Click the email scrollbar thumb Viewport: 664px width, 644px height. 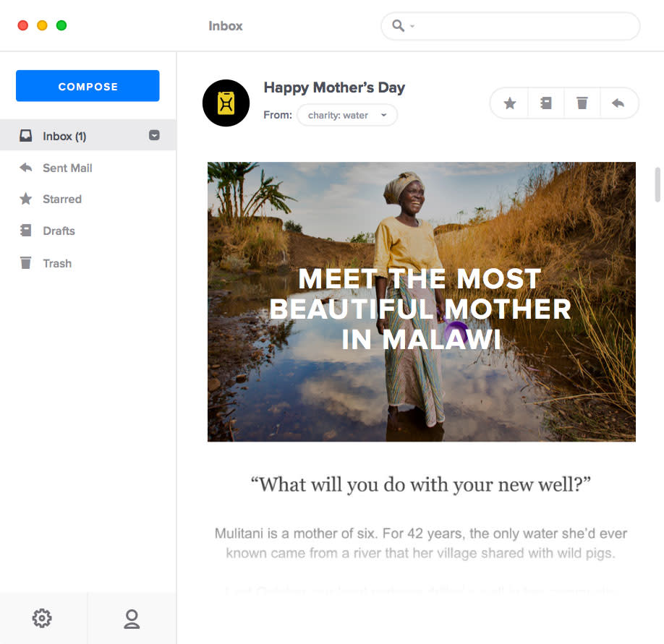coord(657,184)
